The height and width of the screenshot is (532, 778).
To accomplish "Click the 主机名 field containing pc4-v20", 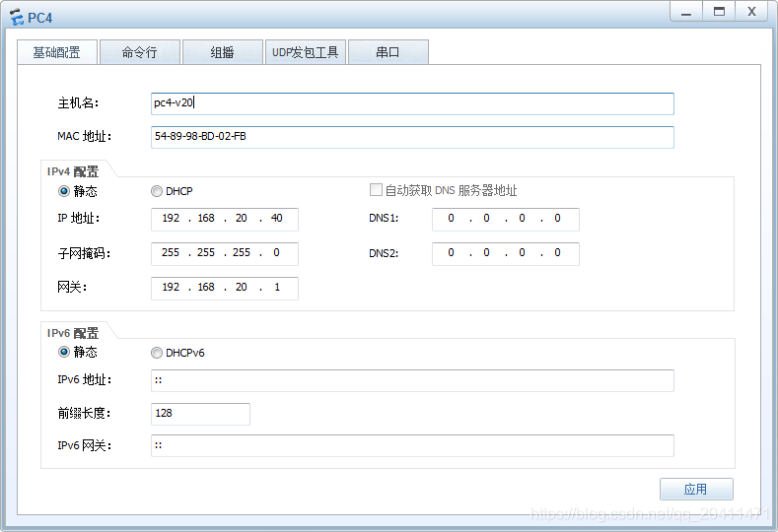I will (x=412, y=103).
